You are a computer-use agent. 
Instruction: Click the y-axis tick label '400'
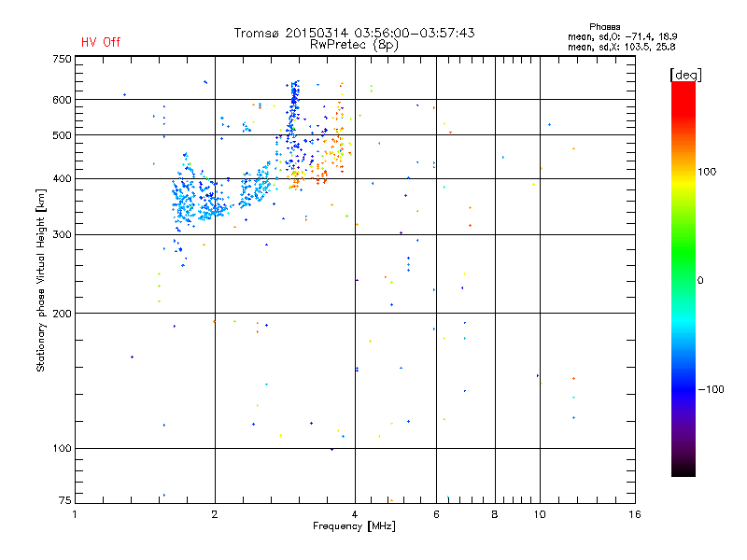coord(62,179)
